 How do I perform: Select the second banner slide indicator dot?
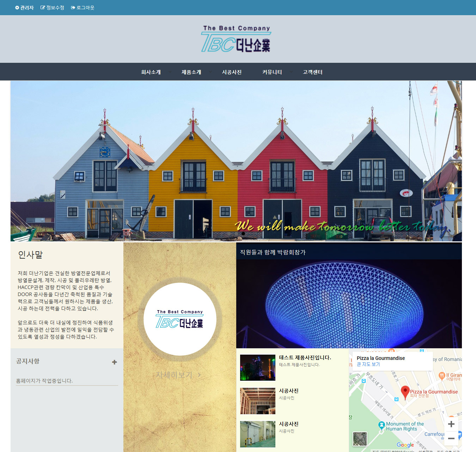coord(236,234)
